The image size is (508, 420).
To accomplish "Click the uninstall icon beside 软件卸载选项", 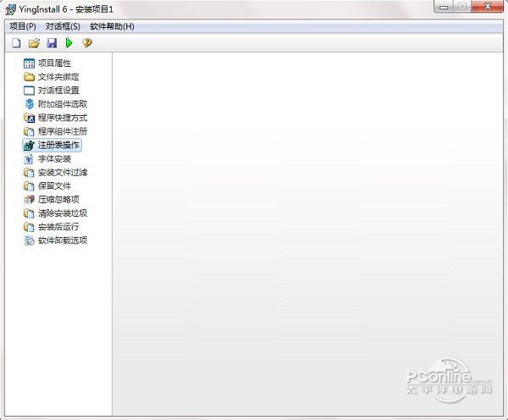I will 29,240.
